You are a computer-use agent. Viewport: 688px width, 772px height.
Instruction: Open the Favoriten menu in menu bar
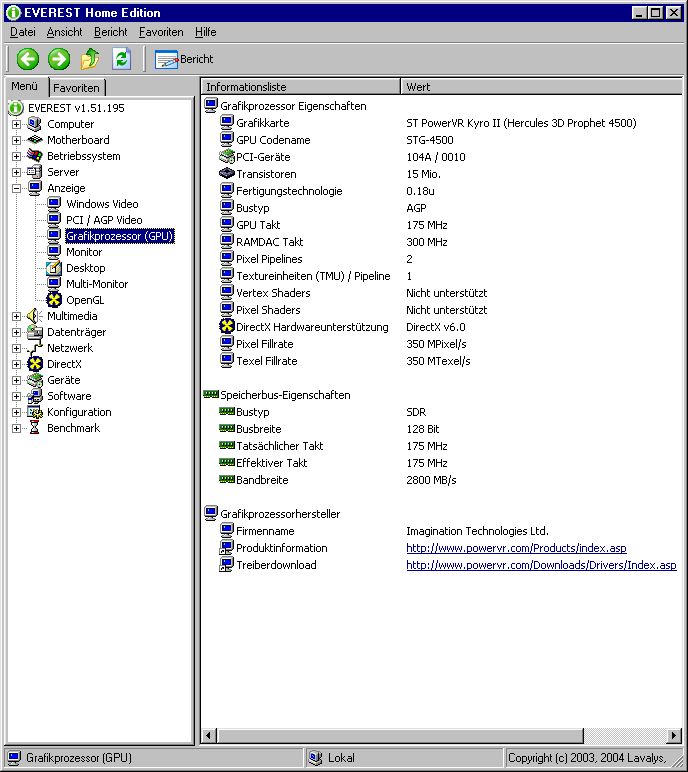pyautogui.click(x=161, y=32)
